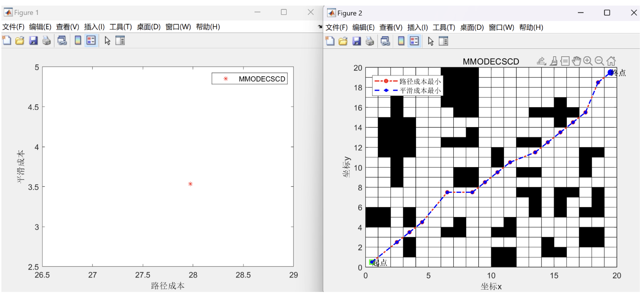Click the 坐标y axis label in Figure 2
This screenshot has width=644, height=298.
(x=347, y=167)
